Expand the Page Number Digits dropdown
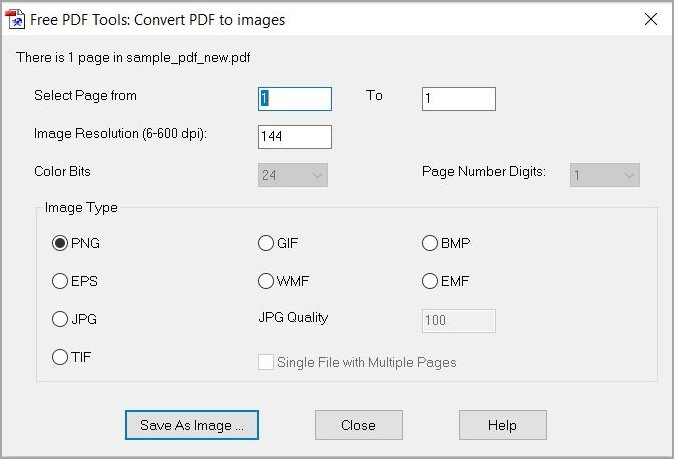Screen dimensions: 674x459 [604, 175]
